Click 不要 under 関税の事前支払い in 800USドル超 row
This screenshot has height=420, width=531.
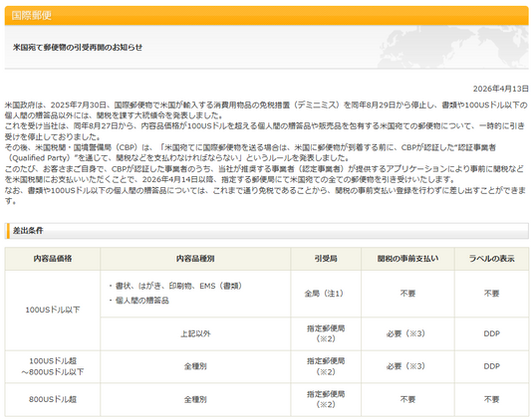(407, 399)
